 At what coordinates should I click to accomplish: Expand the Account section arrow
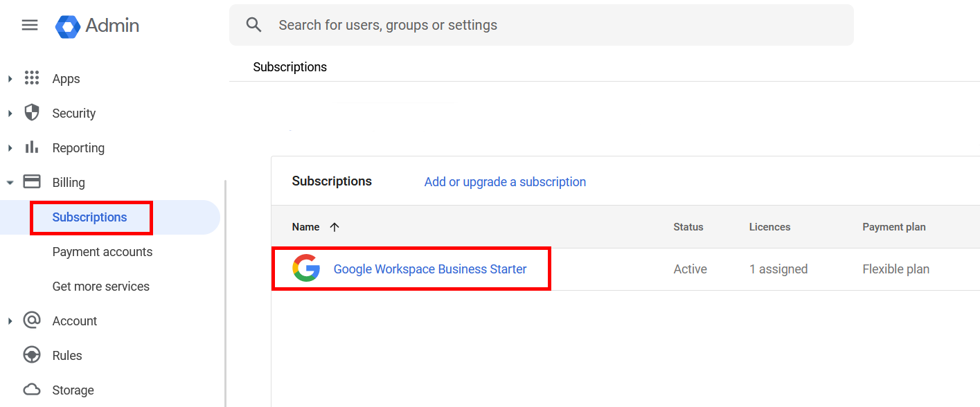[x=10, y=321]
